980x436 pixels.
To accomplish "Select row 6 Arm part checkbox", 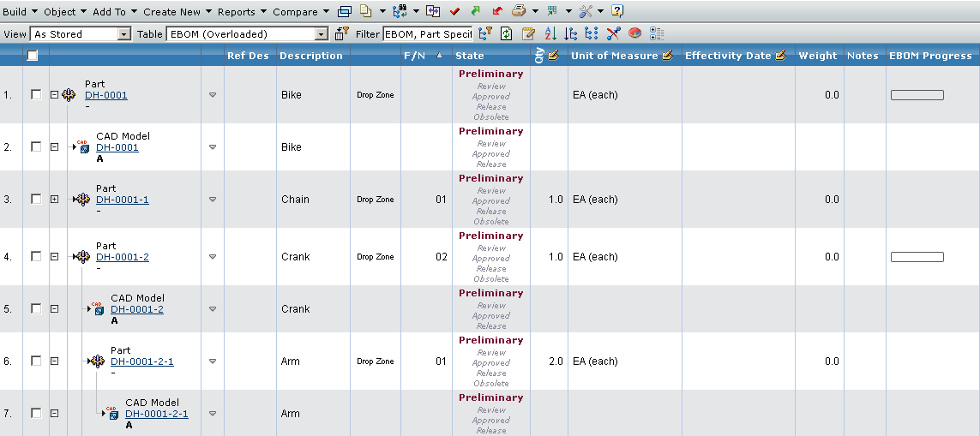I will coord(35,361).
